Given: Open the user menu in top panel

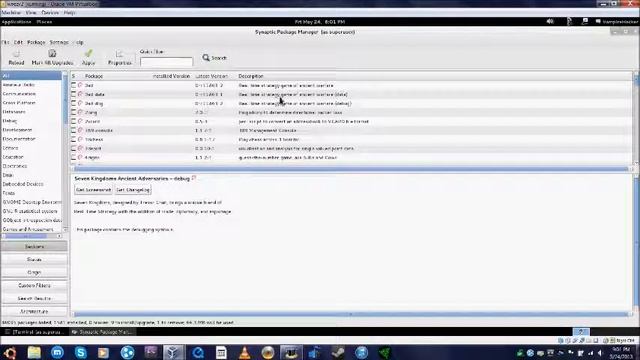Looking at the screenshot, I should pyautogui.click(x=617, y=22).
